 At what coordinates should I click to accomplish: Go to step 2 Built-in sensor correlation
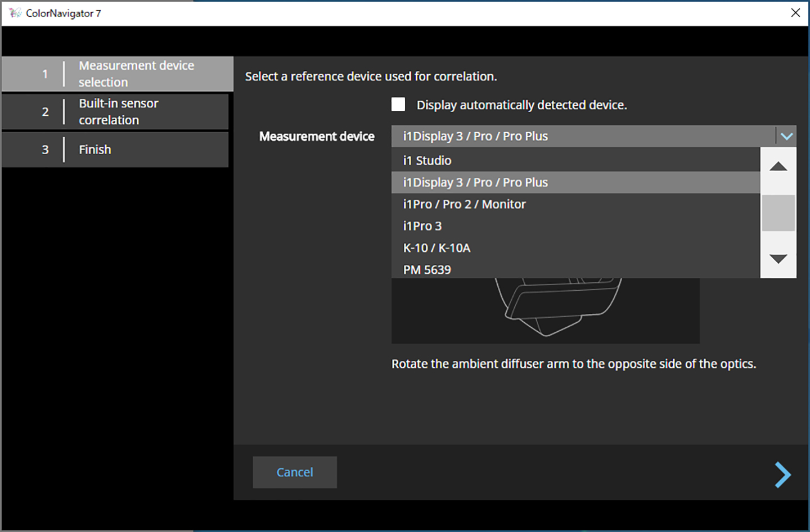(115, 111)
